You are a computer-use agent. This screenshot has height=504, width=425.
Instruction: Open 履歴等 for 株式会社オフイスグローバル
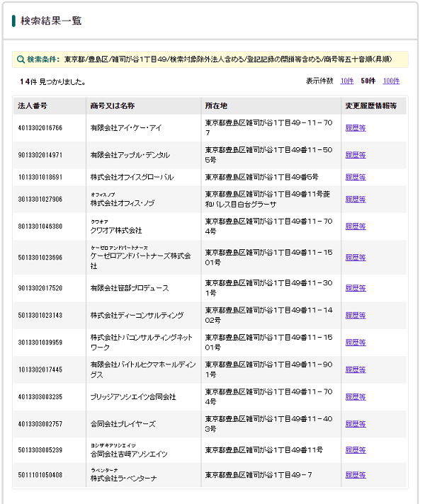tap(356, 177)
